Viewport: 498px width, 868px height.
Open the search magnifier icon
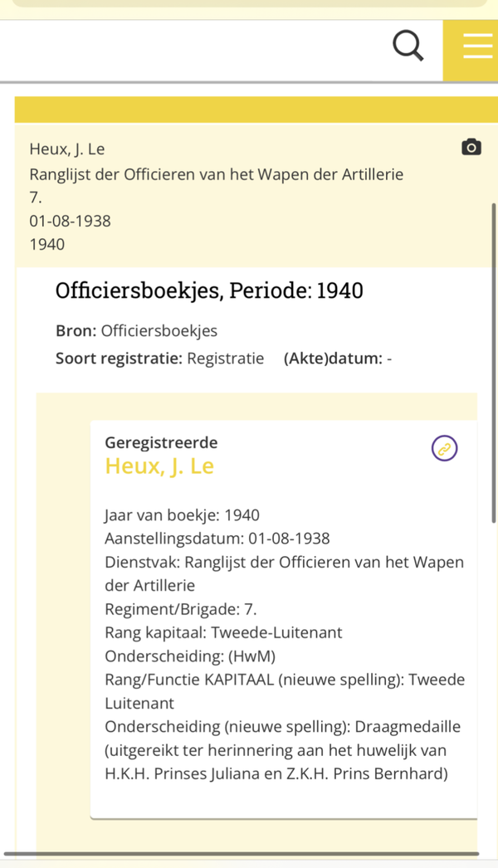coord(408,46)
